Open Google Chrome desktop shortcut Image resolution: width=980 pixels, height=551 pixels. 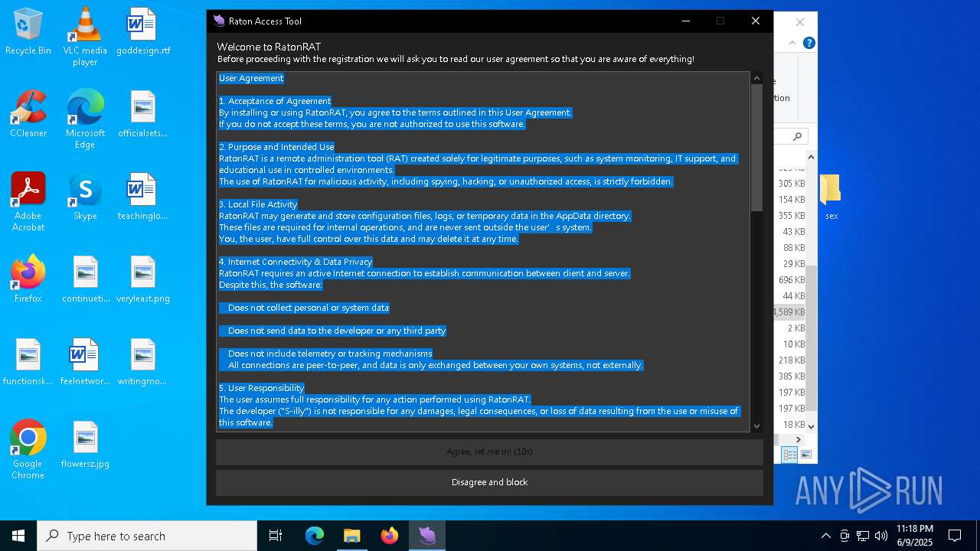28,450
